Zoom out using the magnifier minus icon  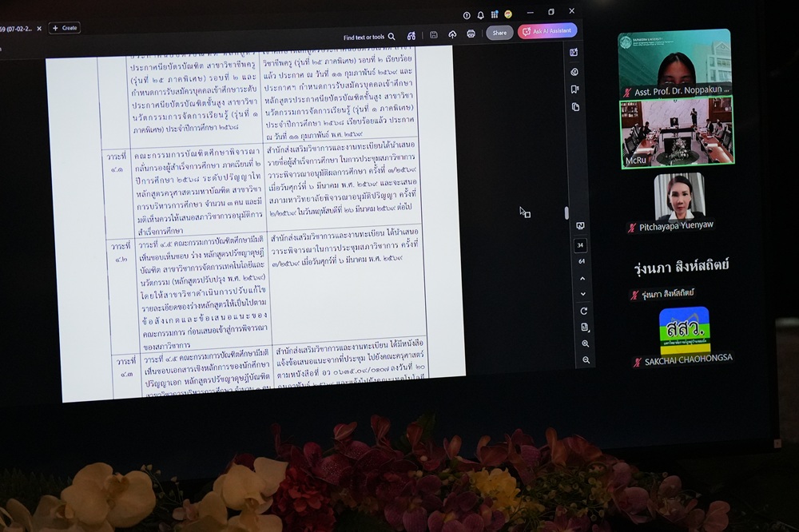click(x=586, y=360)
